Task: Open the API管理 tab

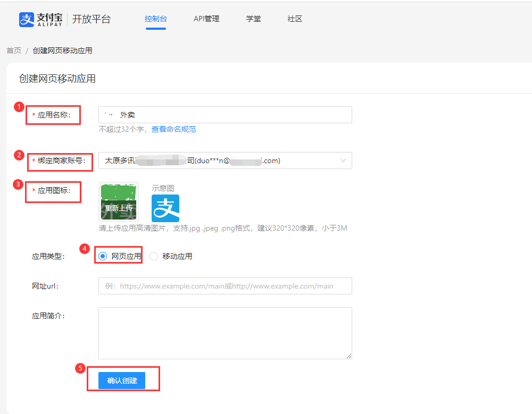Action: tap(206, 19)
